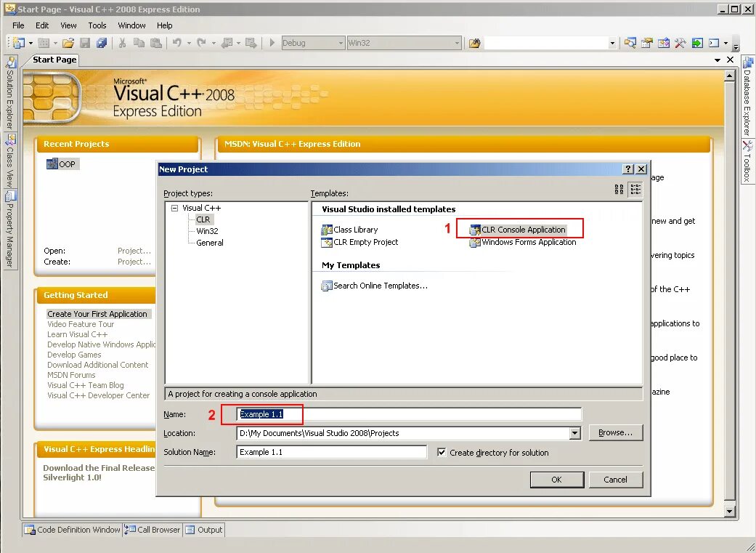The width and height of the screenshot is (756, 553).
Task: Click the Learn Visual C++ link
Action: [77, 334]
